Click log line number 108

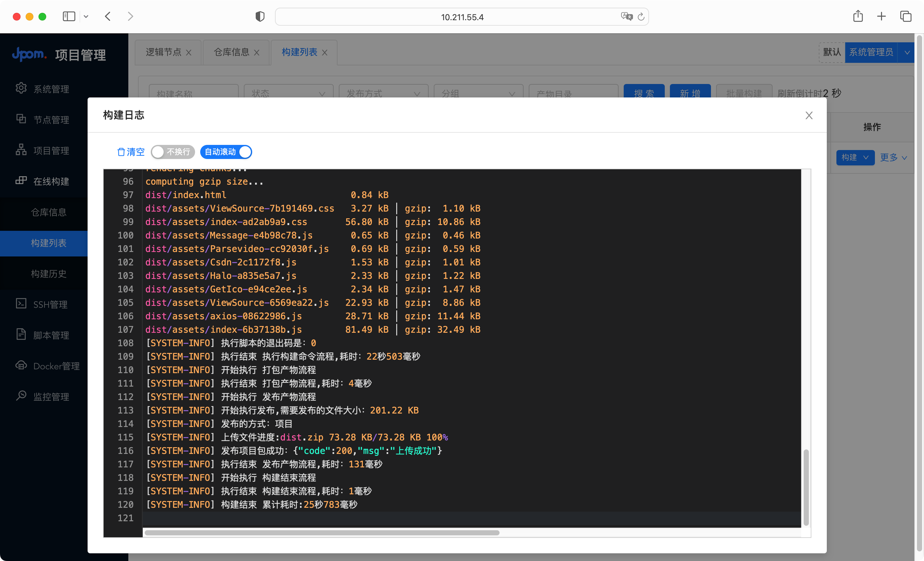coord(125,343)
